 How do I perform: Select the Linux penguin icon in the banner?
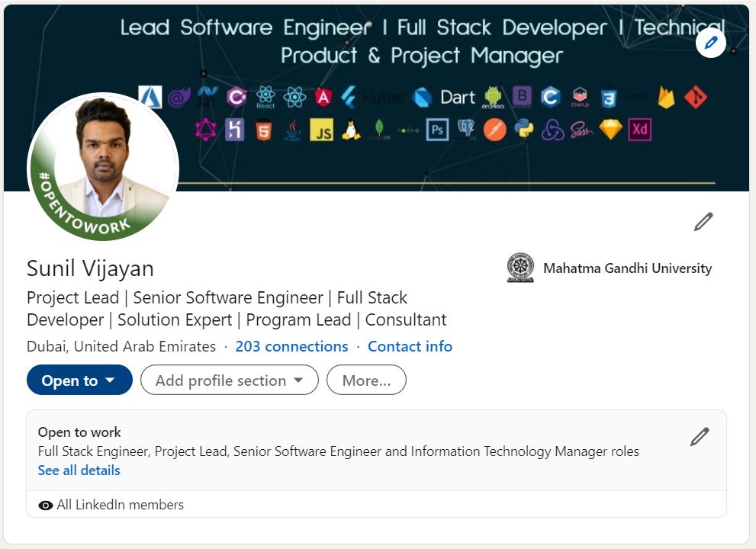[351, 130]
